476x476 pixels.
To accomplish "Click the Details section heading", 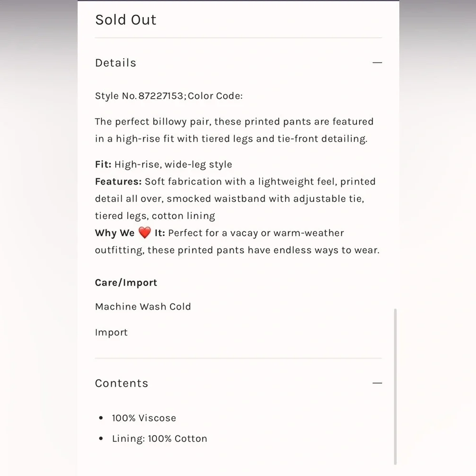I will [x=116, y=63].
